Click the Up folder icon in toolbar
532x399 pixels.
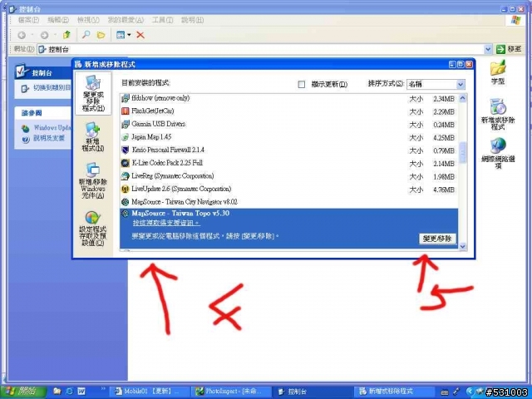(66, 35)
